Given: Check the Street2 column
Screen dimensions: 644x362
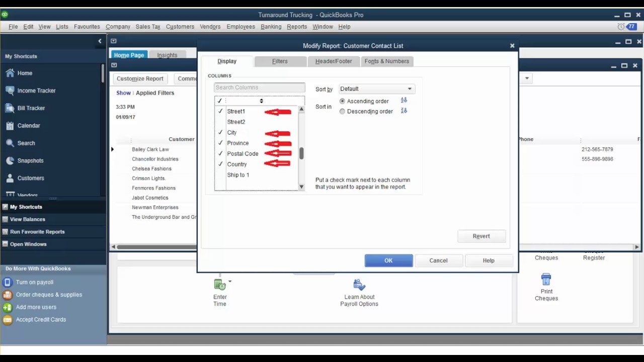Looking at the screenshot, I should [220, 122].
